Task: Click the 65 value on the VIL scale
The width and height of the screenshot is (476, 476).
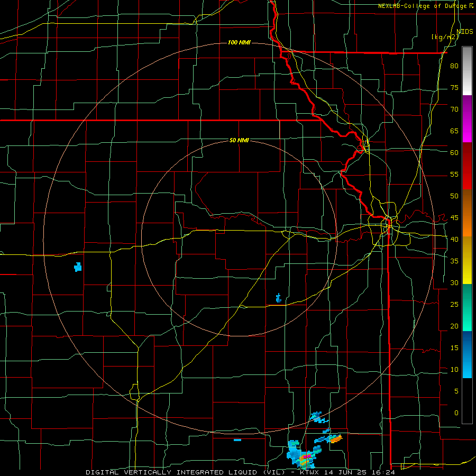Action: click(x=454, y=131)
